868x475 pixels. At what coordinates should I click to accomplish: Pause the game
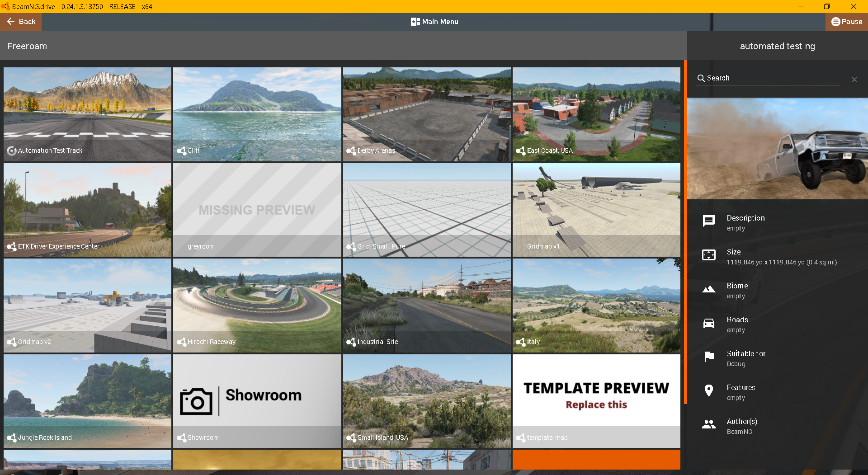click(x=847, y=22)
